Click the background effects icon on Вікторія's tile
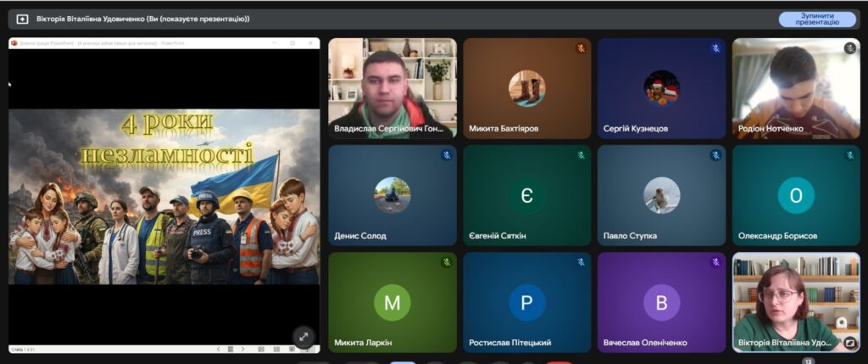 pyautogui.click(x=849, y=343)
